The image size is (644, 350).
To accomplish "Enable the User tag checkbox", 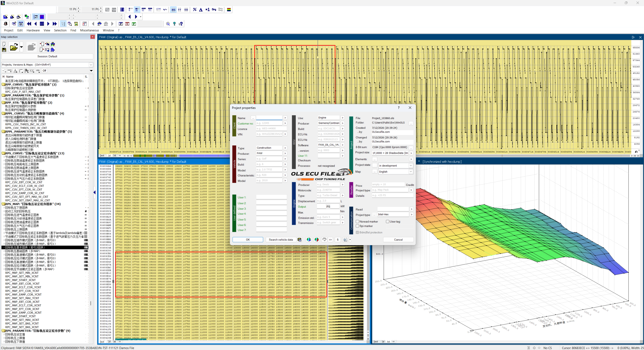I will [387, 222].
